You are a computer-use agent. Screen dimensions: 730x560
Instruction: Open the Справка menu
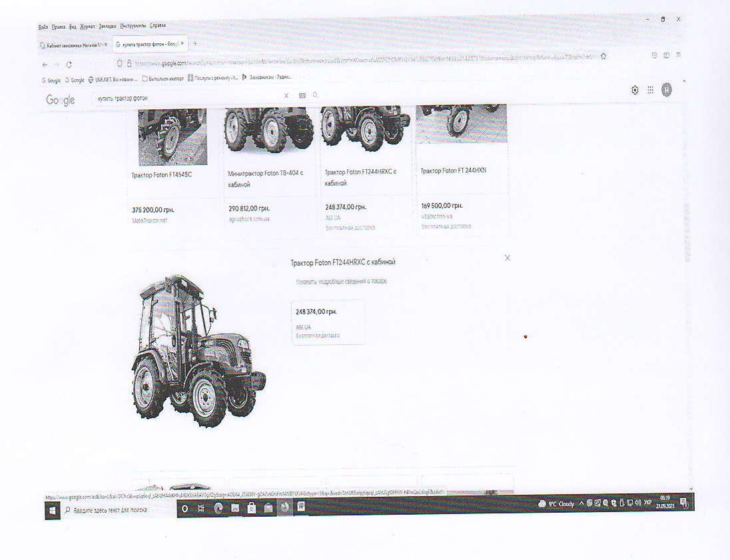[157, 25]
